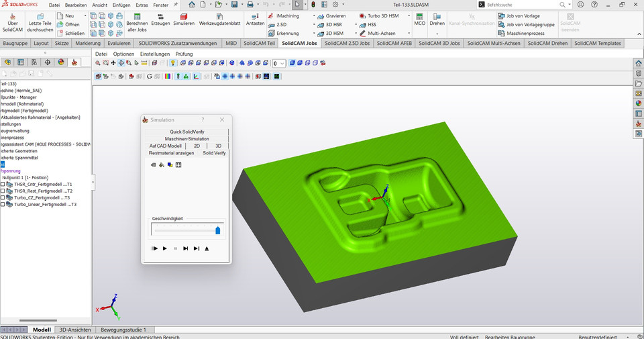Viewport: 644px width, 339px height.
Task: Tick the THSR_Cntr_Fertigmodell job checkbox
Action: click(x=3, y=185)
